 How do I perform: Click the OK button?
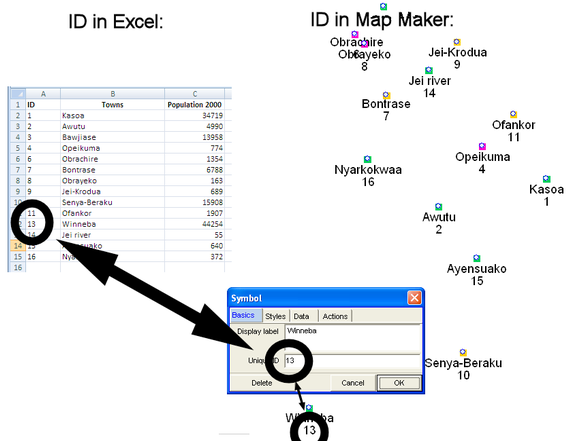point(399,383)
